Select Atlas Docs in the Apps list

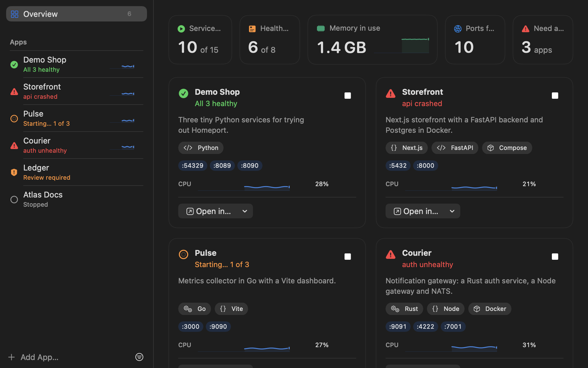(77, 199)
